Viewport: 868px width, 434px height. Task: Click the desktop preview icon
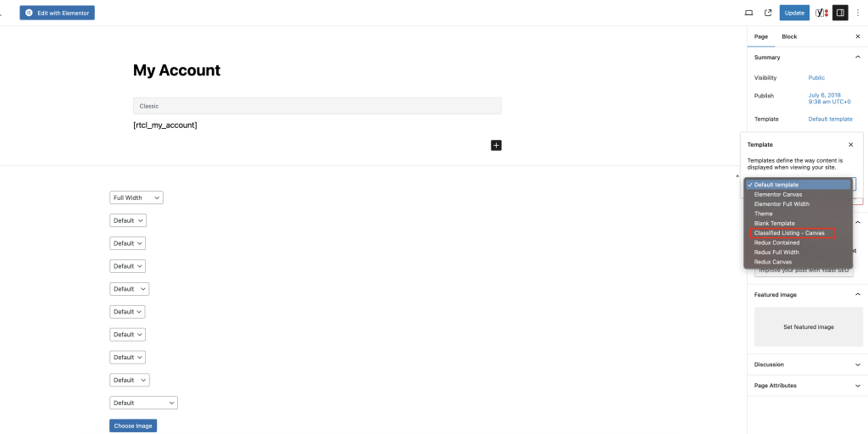[x=748, y=13]
